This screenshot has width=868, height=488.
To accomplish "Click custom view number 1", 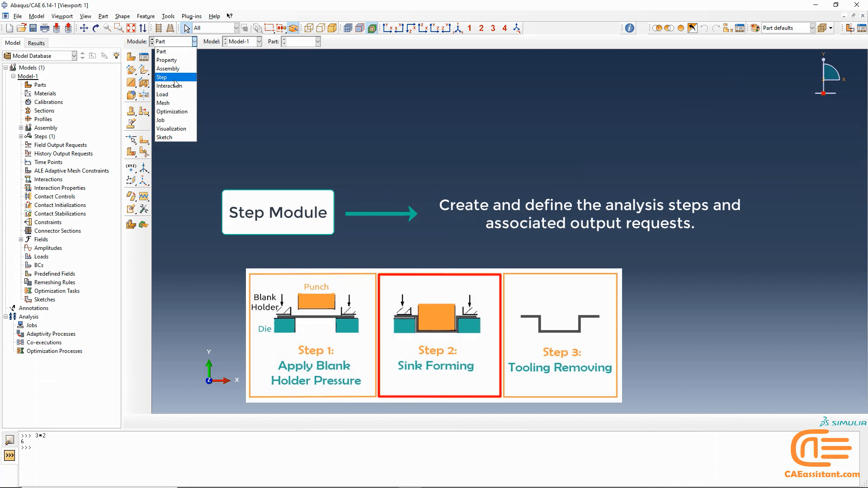I will 470,28.
